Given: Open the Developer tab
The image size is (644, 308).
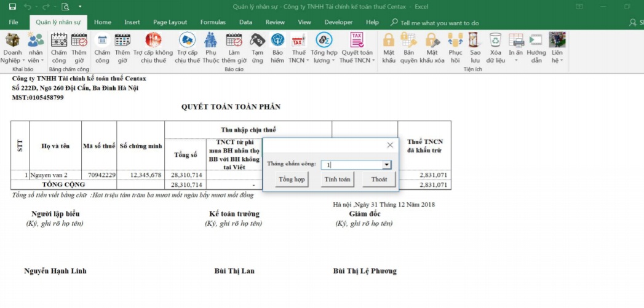Looking at the screenshot, I should pos(338,22).
